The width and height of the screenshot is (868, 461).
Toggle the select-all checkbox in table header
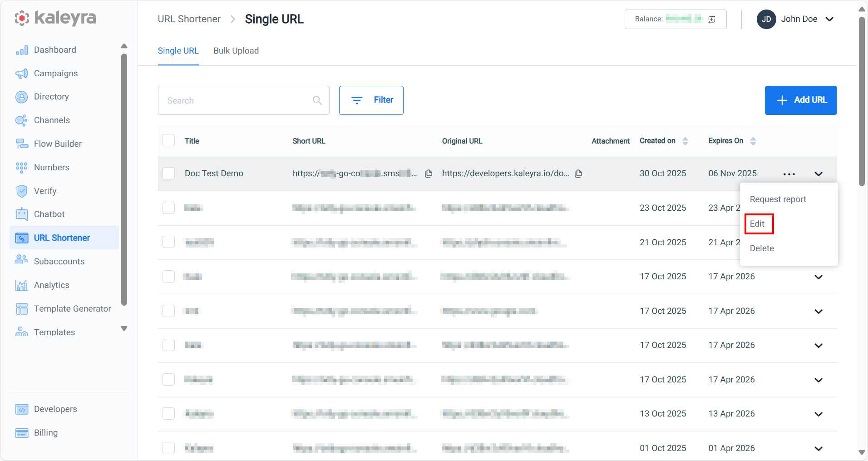[x=169, y=140]
